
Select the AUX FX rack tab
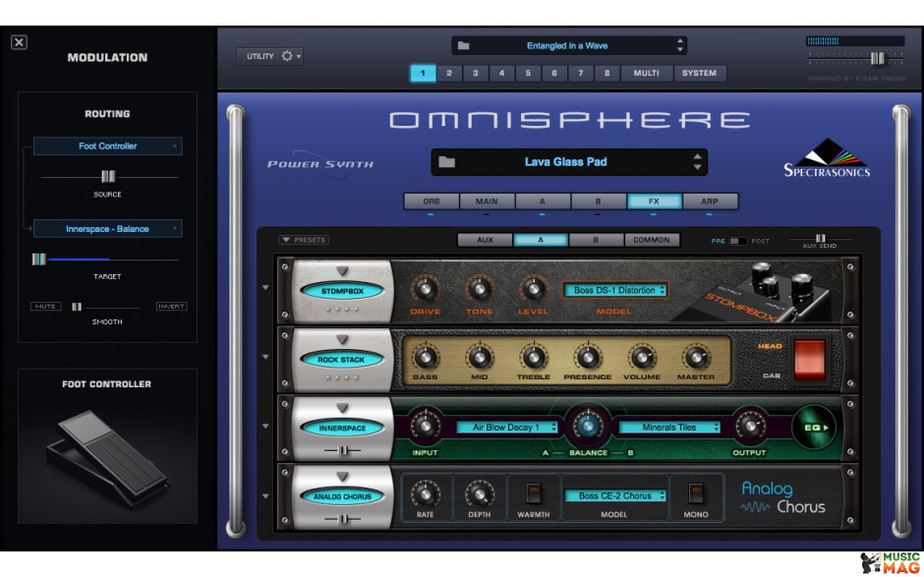(485, 240)
